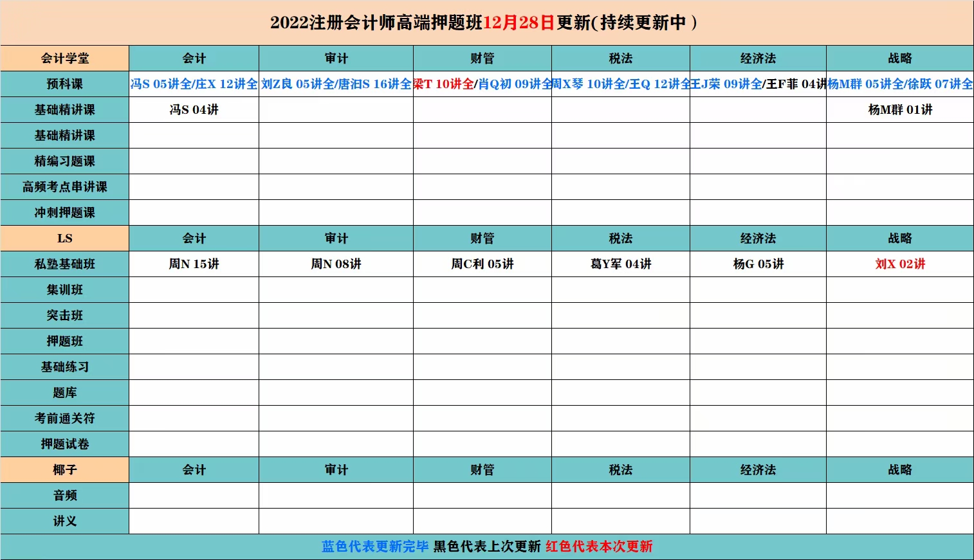Select the 冯S 04讲 cell

tap(194, 110)
